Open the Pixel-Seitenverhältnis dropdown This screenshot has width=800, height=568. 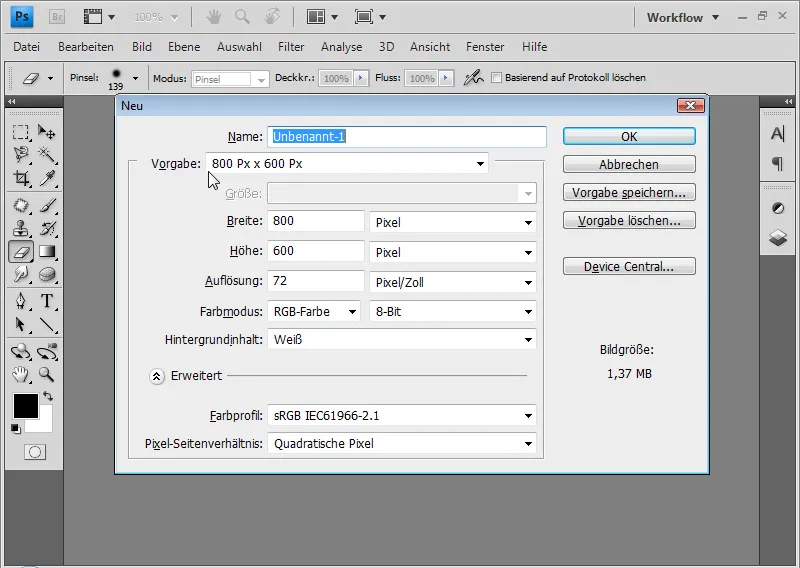(x=402, y=443)
